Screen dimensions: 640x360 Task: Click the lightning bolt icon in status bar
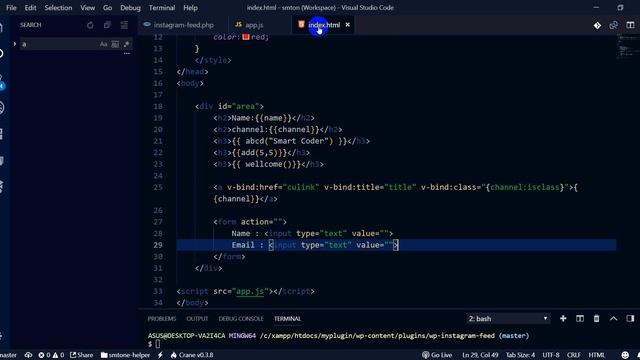point(160,355)
